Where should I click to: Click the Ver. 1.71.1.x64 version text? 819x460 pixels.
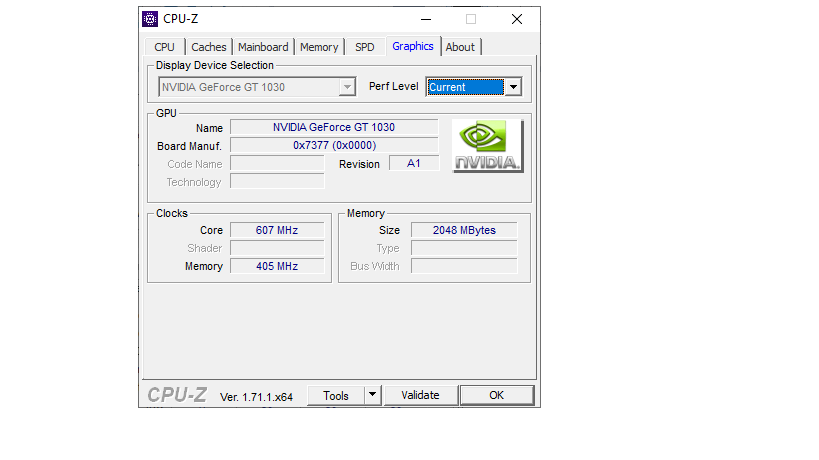pyautogui.click(x=256, y=397)
